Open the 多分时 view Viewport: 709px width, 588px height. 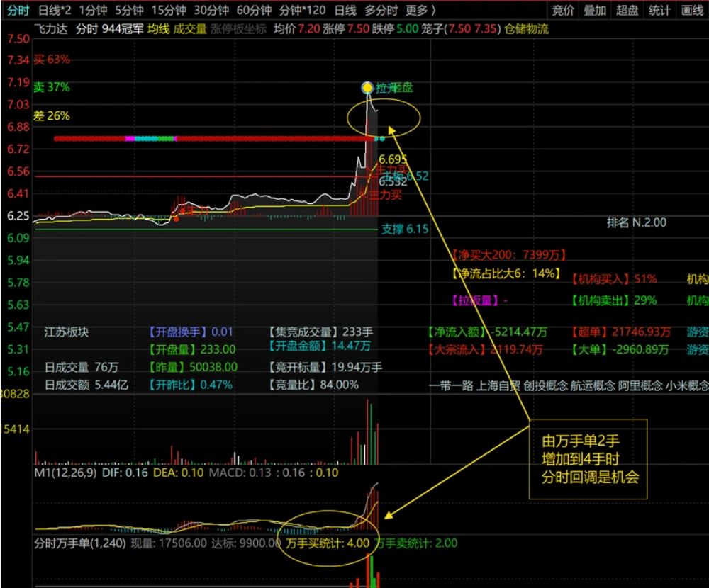pyautogui.click(x=381, y=10)
